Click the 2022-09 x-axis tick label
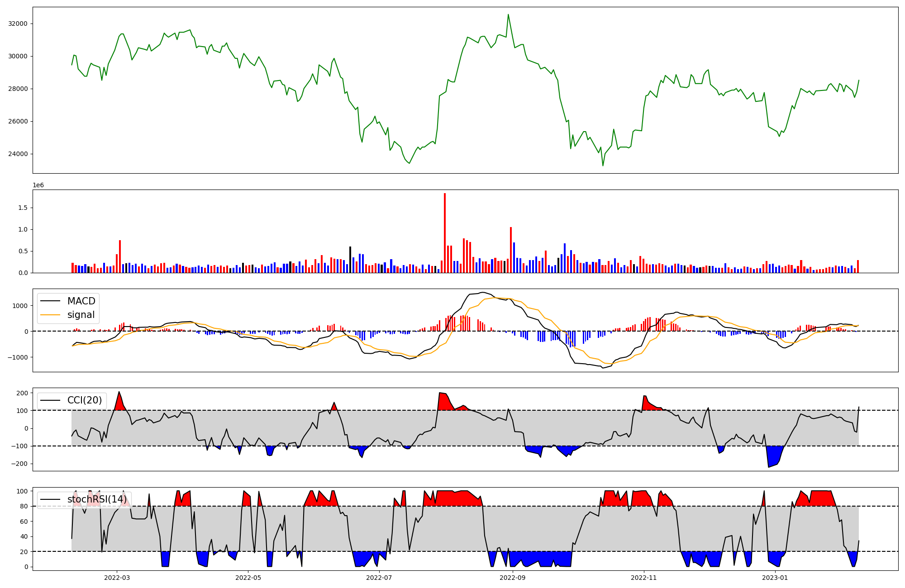Screen dimensions: 905x588 [x=513, y=578]
